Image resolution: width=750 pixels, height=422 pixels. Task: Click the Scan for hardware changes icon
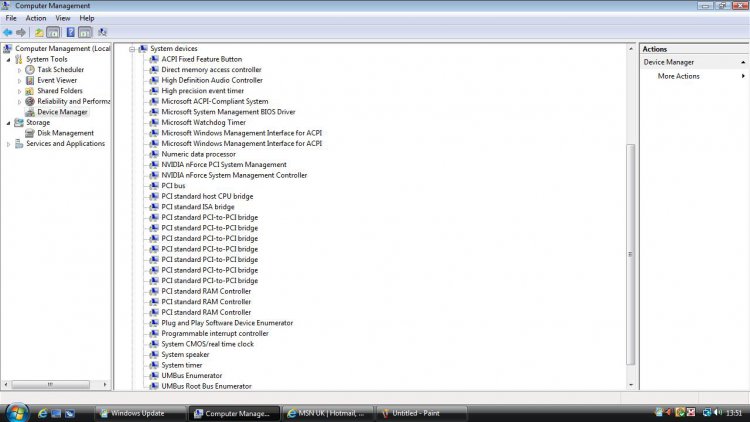(102, 33)
